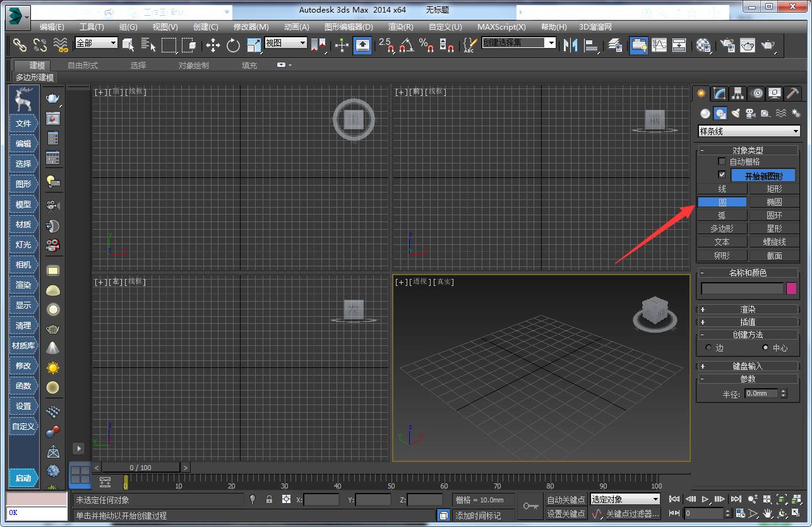Toggle the 自动关键点 auto key button

coord(566,500)
